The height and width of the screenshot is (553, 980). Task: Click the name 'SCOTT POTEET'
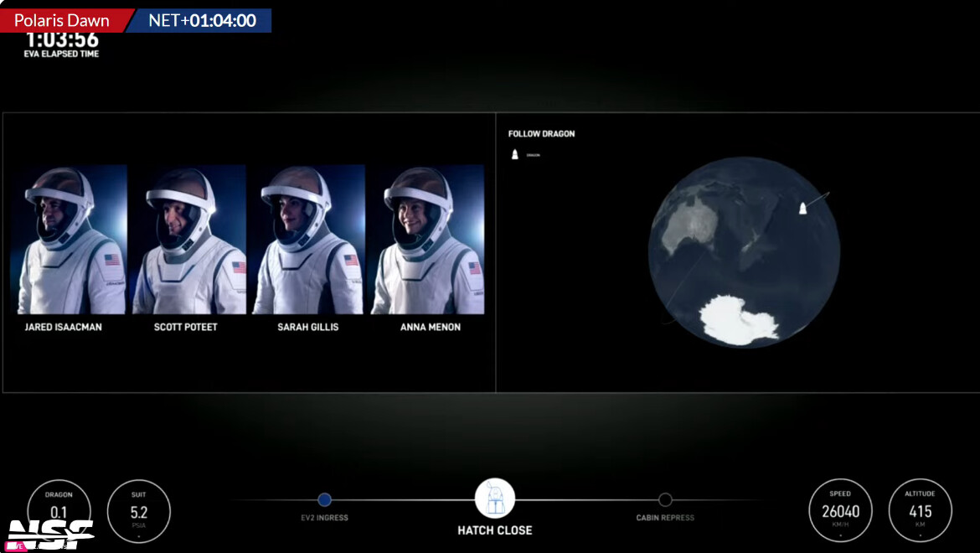(x=186, y=327)
